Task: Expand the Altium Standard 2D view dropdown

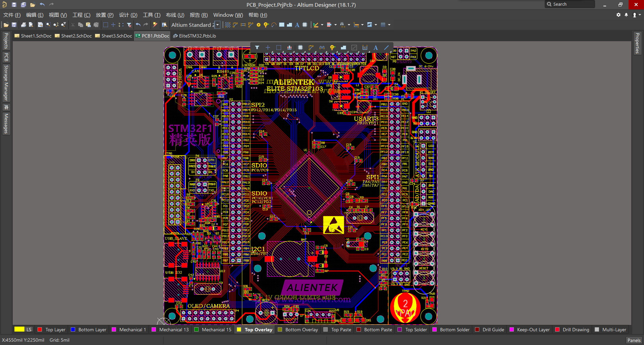Action: 217,25
